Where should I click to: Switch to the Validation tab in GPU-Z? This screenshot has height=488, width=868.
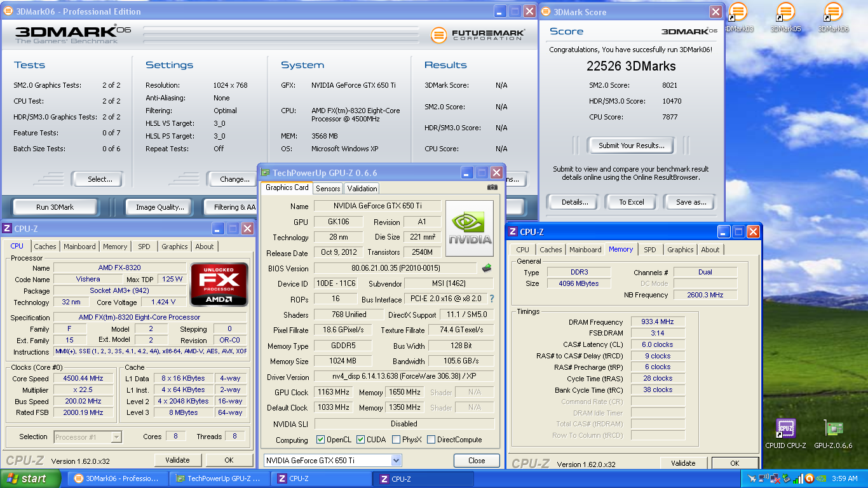click(x=362, y=188)
